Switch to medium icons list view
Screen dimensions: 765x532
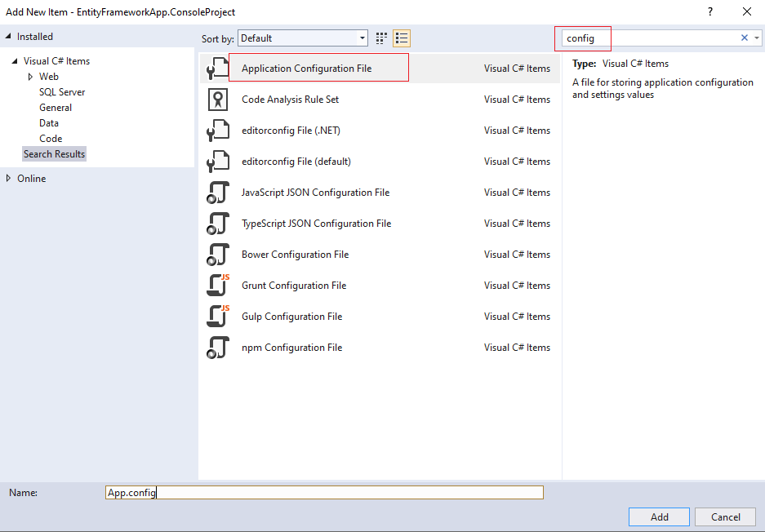click(x=401, y=38)
